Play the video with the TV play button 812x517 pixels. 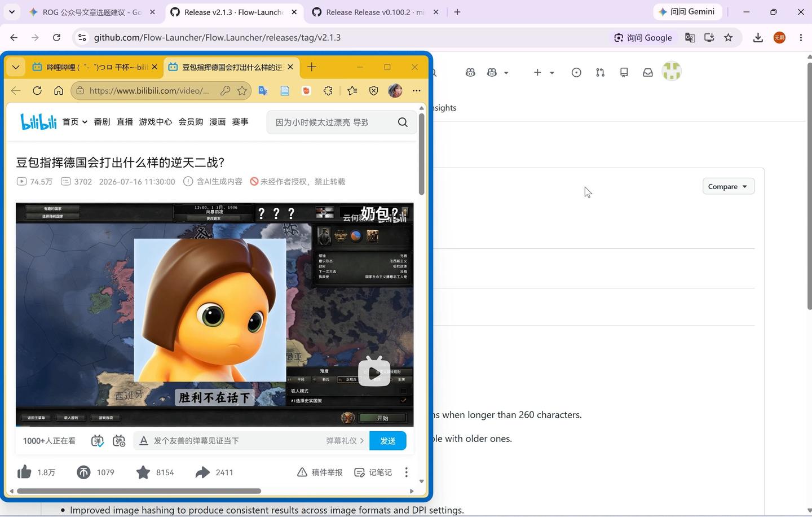point(374,371)
